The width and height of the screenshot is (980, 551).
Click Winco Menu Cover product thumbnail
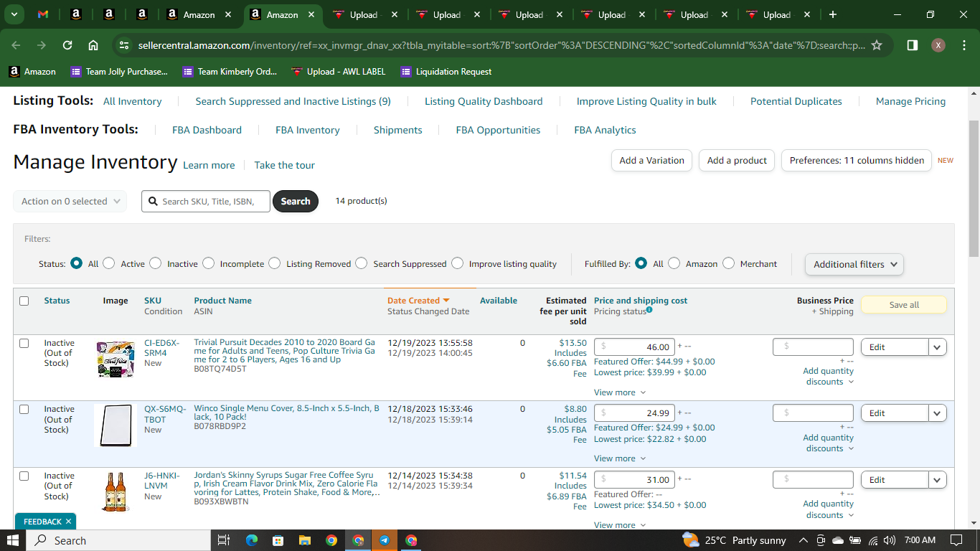(x=116, y=425)
